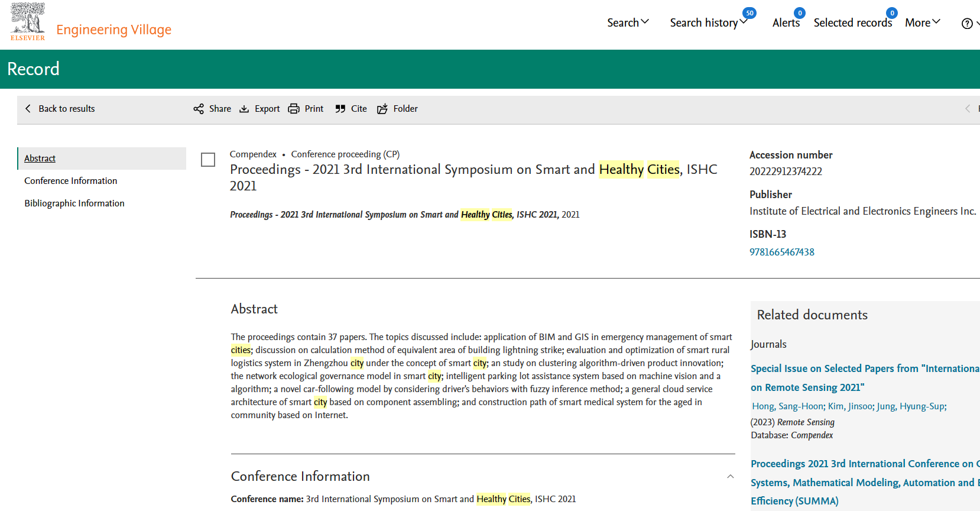The image size is (980, 511).
Task: Expand the More dropdown menu
Action: (923, 22)
